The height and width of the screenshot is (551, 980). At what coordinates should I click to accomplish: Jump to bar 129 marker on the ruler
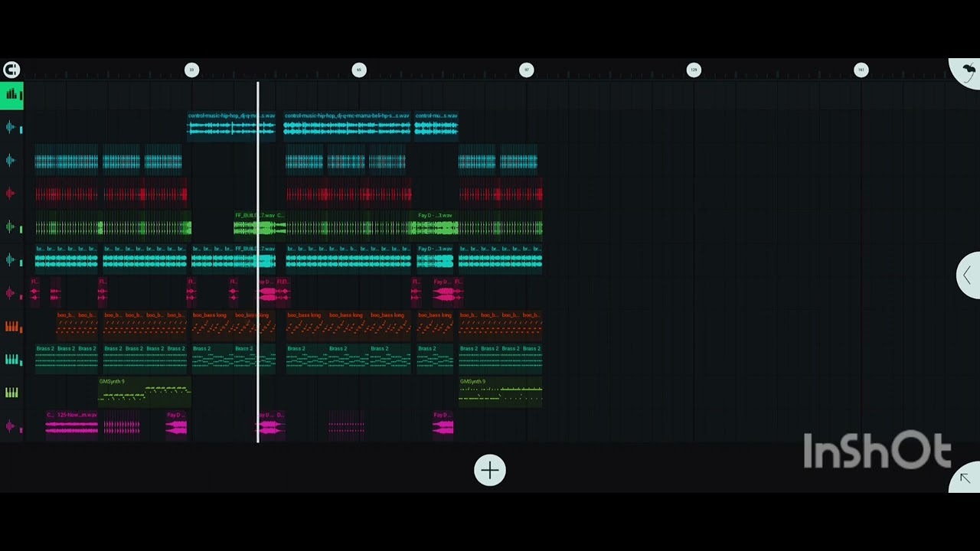click(694, 70)
